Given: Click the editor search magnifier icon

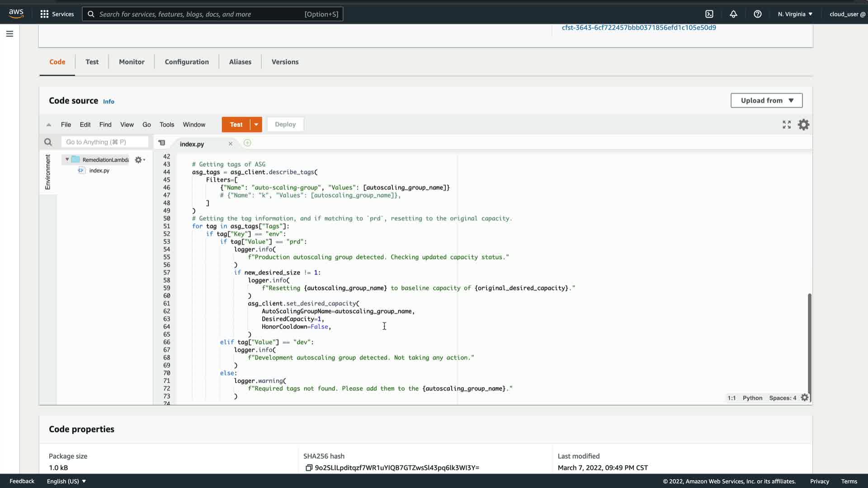Looking at the screenshot, I should pos(48,142).
